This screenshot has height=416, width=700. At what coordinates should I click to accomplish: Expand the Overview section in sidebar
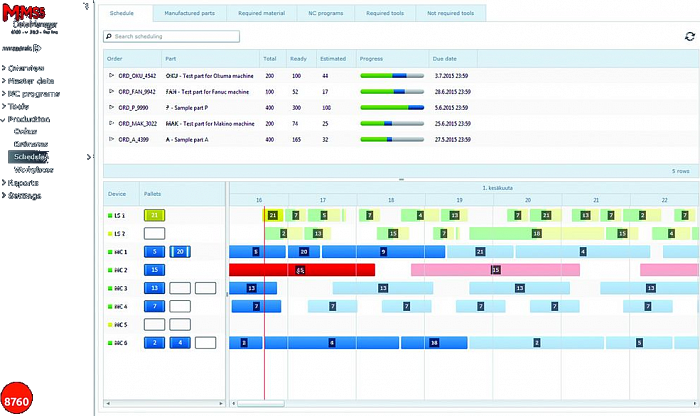coord(4,68)
